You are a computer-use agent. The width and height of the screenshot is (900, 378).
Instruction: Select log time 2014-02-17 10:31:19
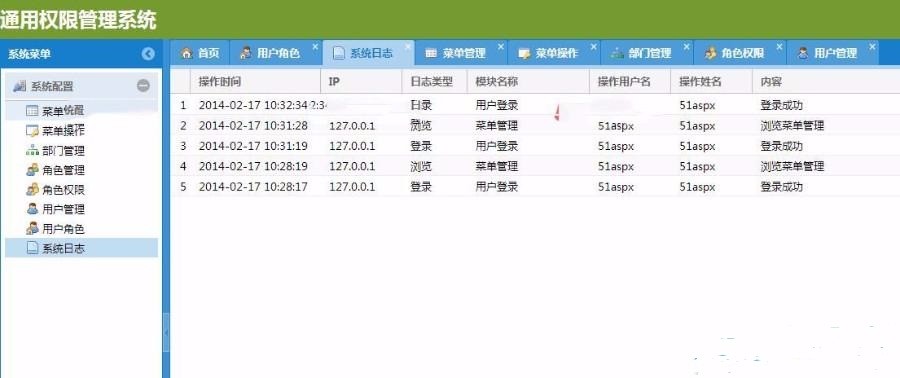(x=253, y=146)
